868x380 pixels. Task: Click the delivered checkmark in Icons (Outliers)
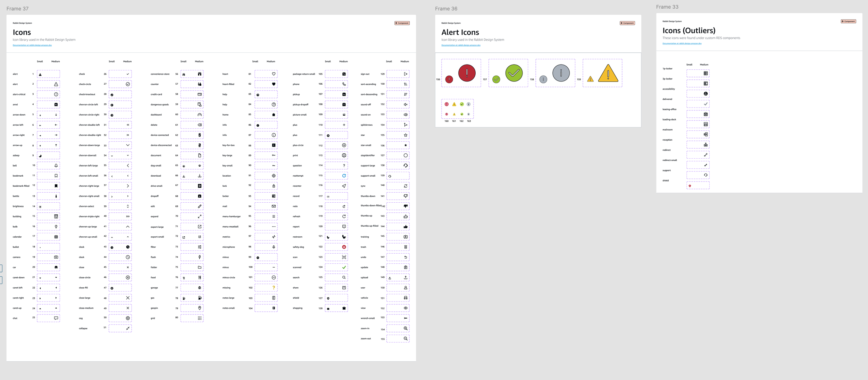pos(706,104)
